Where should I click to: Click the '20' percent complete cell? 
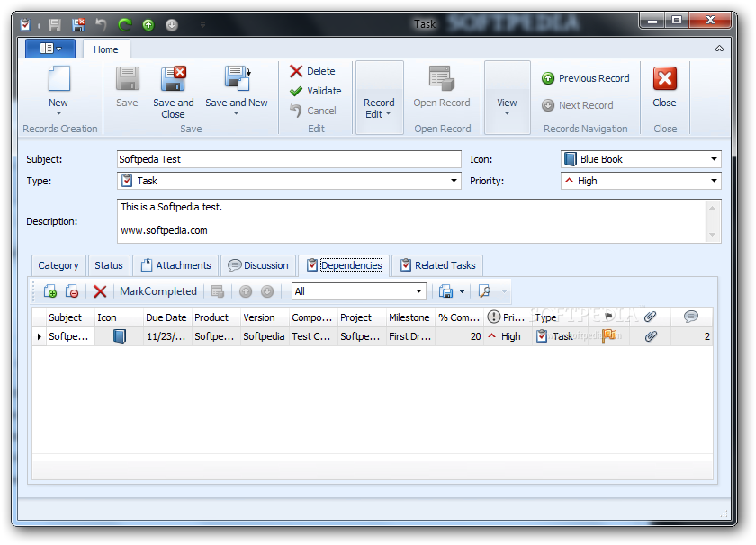pyautogui.click(x=459, y=336)
